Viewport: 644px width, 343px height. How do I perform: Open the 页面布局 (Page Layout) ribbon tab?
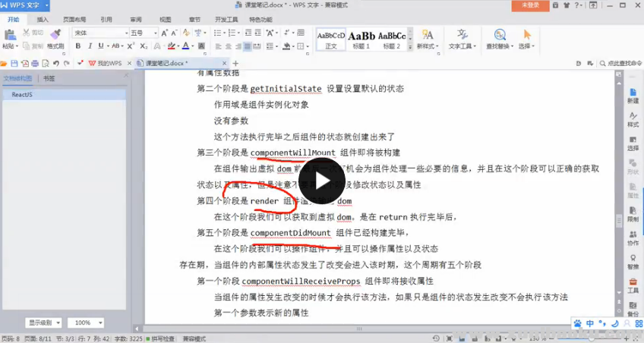[74, 19]
